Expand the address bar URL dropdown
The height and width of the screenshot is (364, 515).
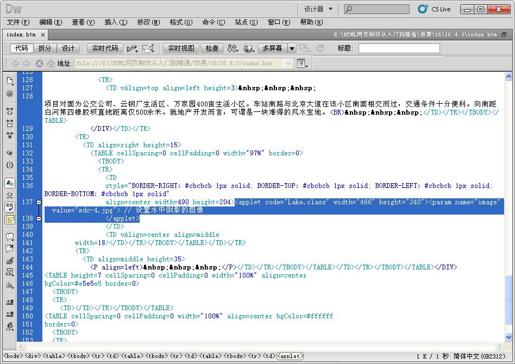tap(288, 63)
